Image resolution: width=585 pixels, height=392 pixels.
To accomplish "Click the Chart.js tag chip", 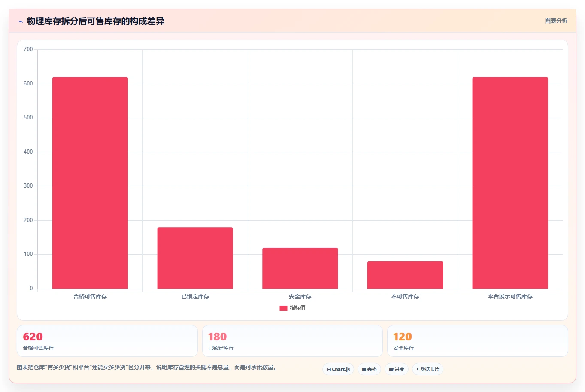I will point(338,369).
